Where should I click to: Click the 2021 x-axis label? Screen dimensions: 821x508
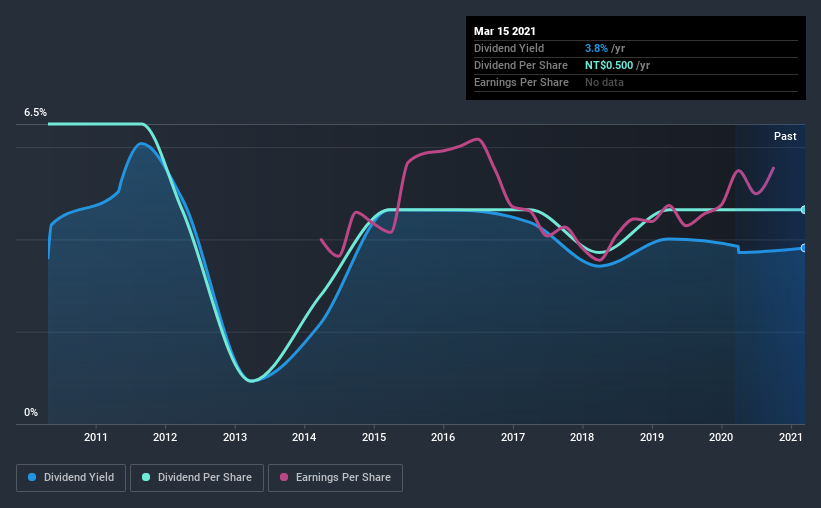coord(791,437)
